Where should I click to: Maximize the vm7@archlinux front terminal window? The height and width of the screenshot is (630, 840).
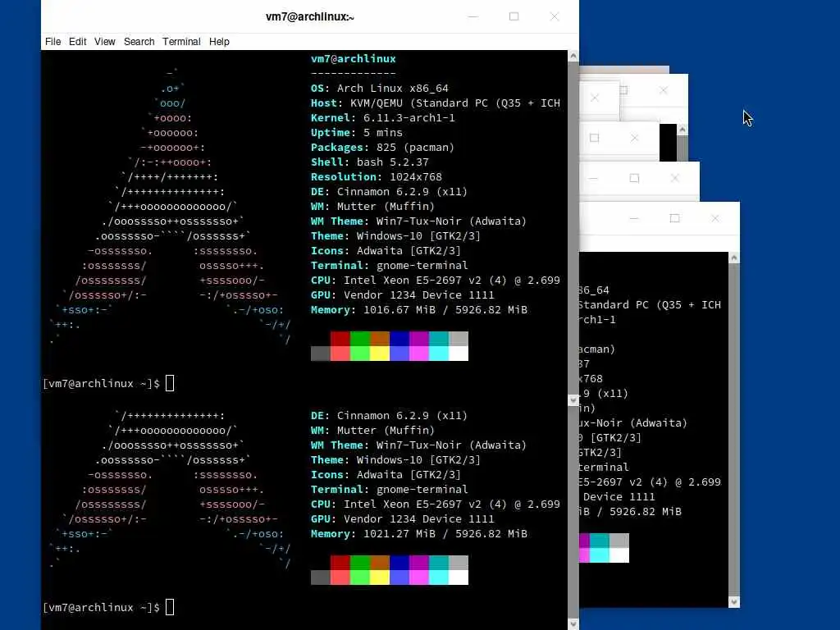[514, 16]
